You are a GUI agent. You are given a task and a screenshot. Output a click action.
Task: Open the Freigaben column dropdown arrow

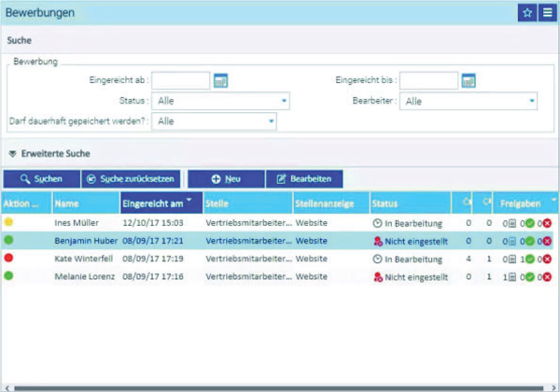(x=553, y=199)
